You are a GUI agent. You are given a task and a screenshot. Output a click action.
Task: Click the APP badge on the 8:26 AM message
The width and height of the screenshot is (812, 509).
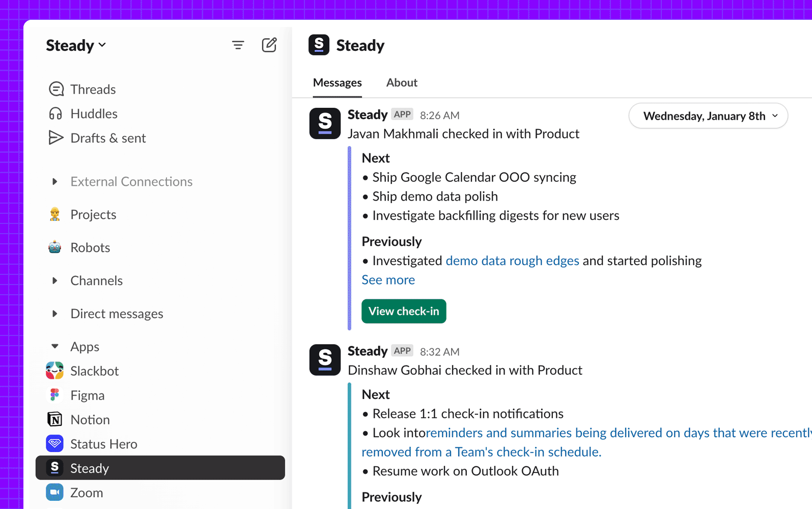402,115
